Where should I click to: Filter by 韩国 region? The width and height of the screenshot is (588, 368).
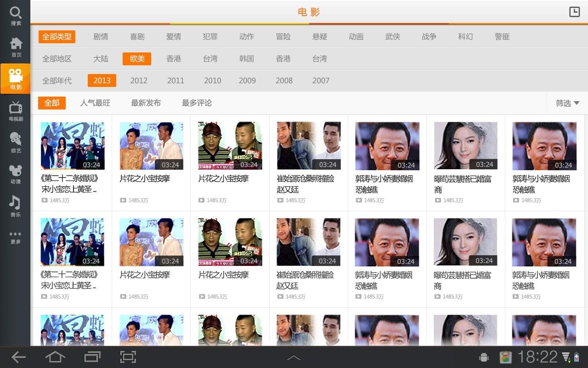click(x=247, y=58)
